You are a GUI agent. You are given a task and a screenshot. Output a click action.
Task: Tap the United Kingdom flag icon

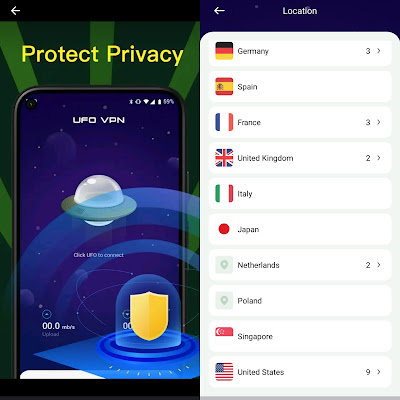coord(224,158)
